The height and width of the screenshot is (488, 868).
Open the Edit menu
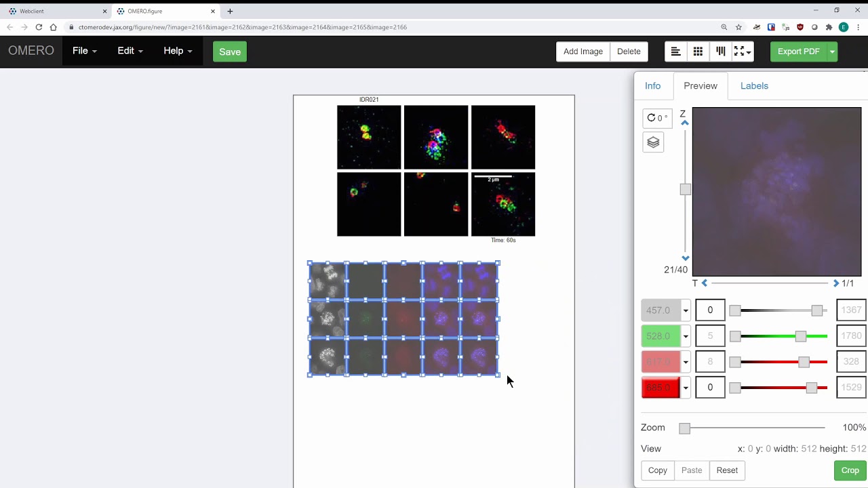tap(130, 51)
